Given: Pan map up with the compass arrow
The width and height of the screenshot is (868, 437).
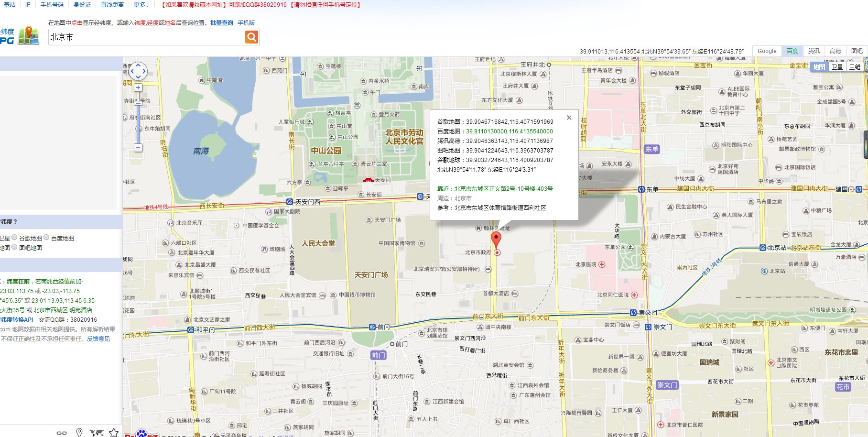Looking at the screenshot, I should [138, 66].
